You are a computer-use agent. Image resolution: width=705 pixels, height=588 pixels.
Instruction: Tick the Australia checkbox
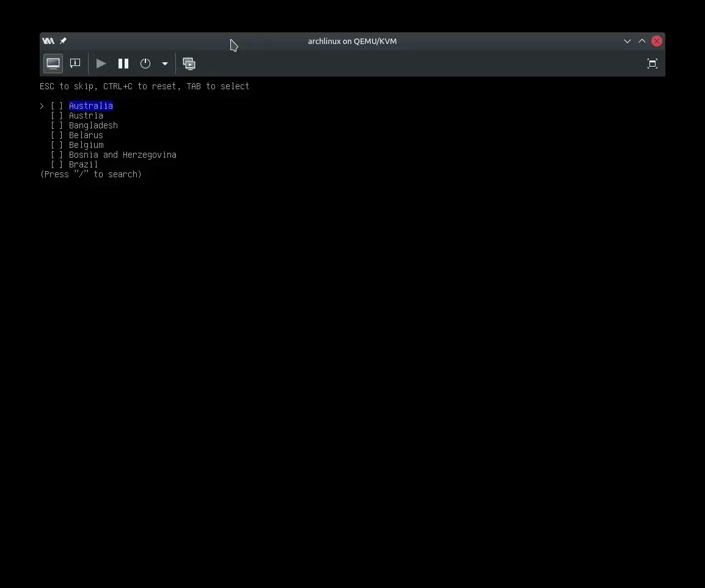point(57,106)
